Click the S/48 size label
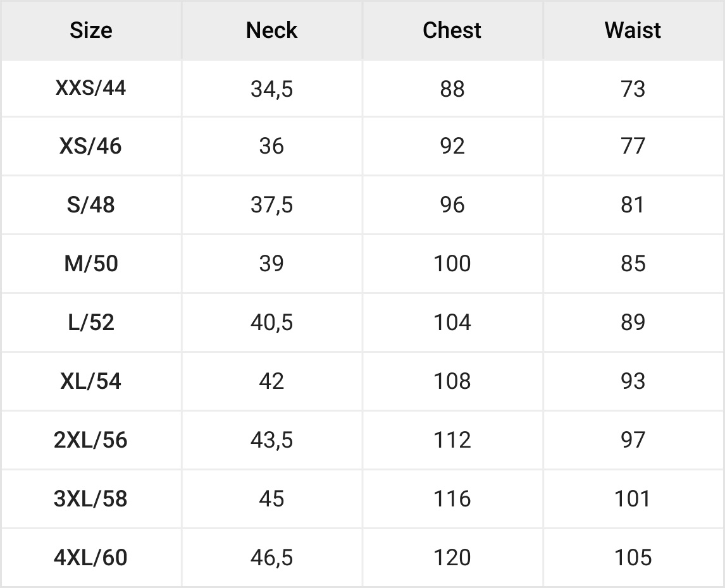 [91, 205]
